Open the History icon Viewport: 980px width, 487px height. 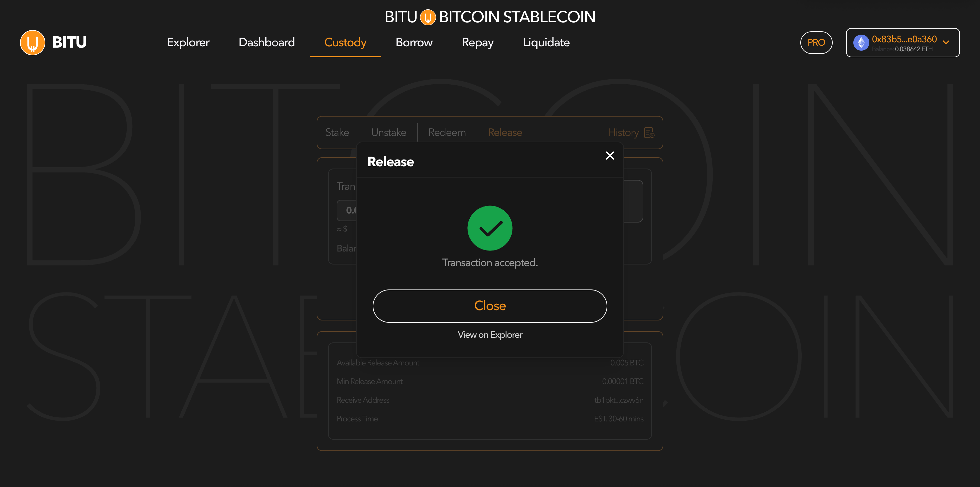pos(649,133)
